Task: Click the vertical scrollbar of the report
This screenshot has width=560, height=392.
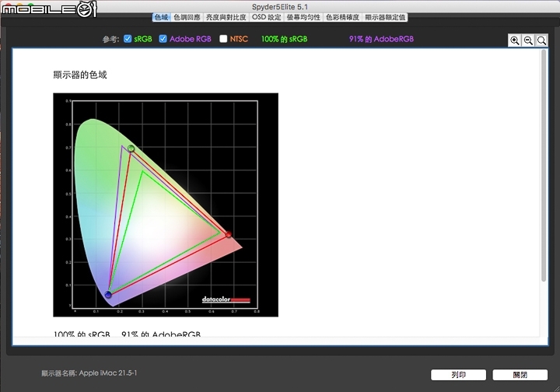Action: click(544, 166)
